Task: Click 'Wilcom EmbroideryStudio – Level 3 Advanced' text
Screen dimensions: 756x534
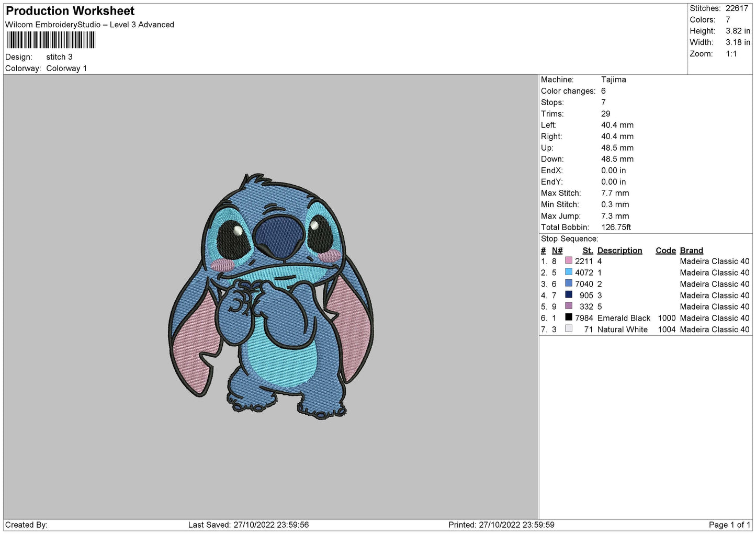Action: (x=89, y=25)
